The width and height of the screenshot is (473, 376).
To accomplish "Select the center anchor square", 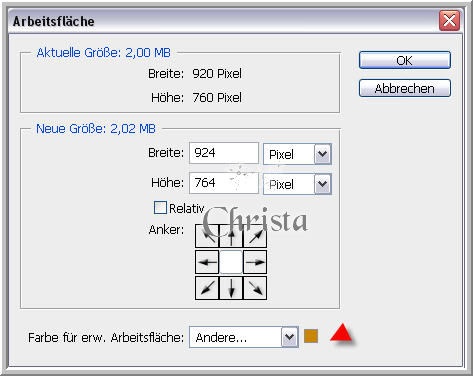I will pyautogui.click(x=231, y=262).
